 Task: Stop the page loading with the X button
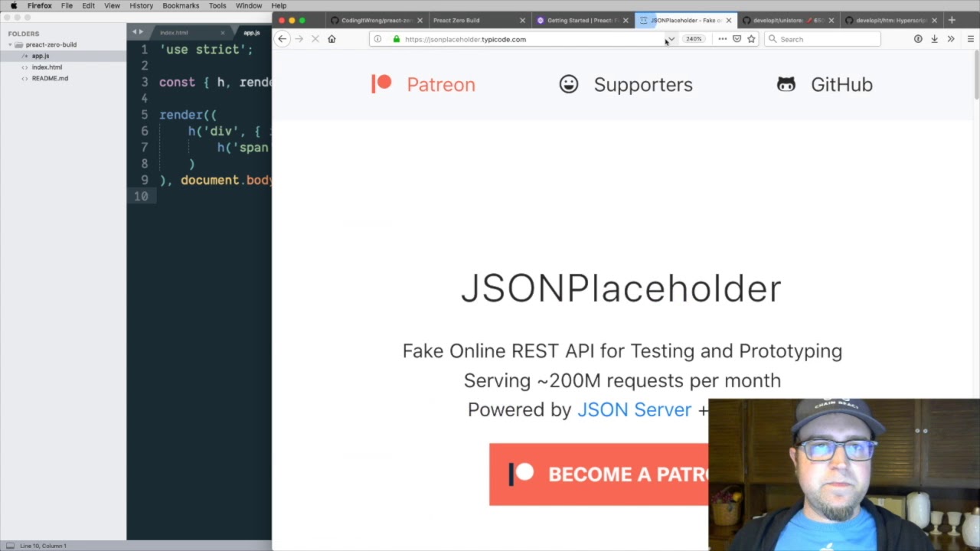315,39
